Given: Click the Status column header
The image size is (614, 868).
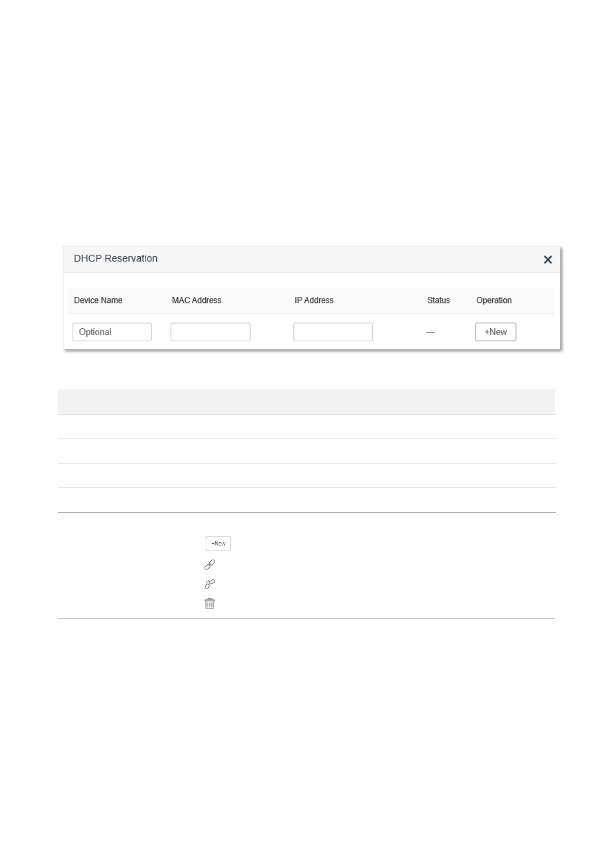Looking at the screenshot, I should coord(438,301).
